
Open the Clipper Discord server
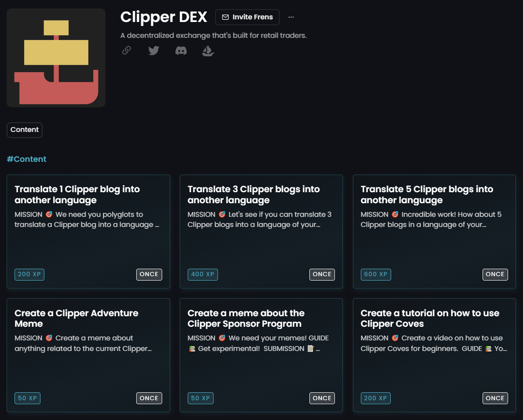[181, 50]
